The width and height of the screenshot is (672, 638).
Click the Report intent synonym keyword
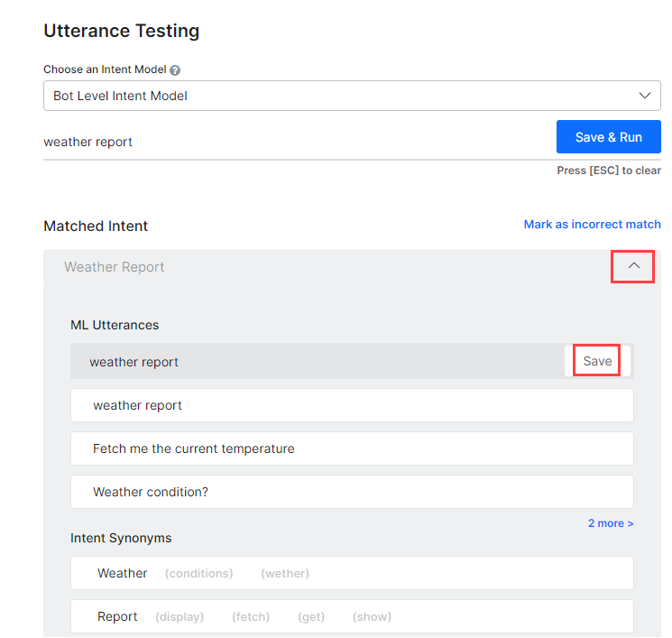pos(117,616)
